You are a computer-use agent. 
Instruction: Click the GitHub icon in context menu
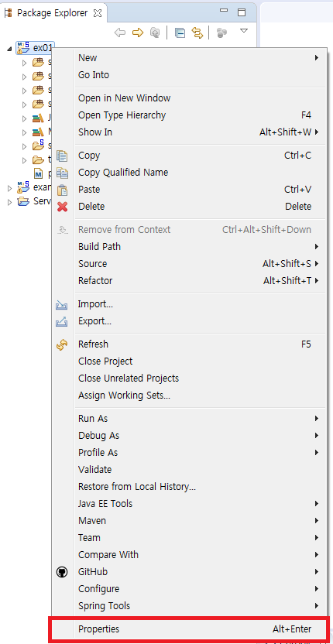point(62,572)
